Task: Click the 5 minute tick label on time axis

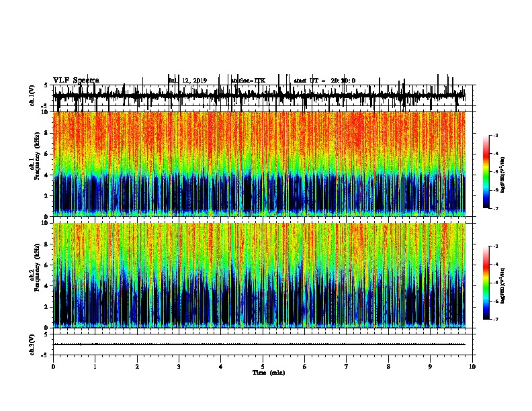Action: pos(263,366)
